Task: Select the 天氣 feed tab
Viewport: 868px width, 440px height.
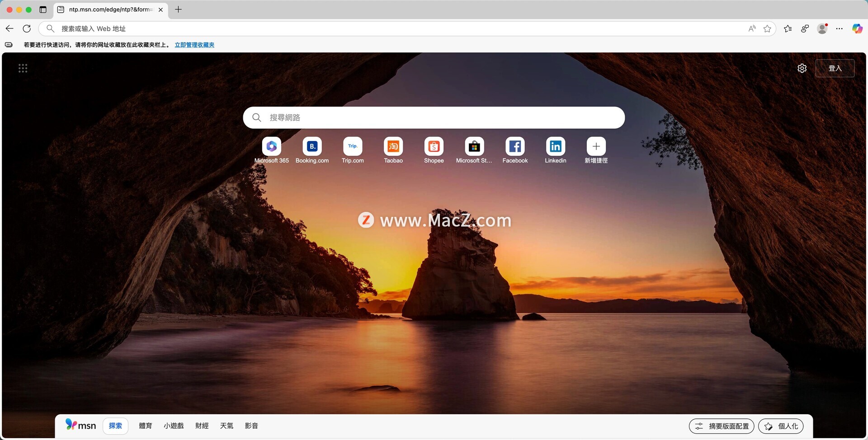Action: (x=226, y=426)
